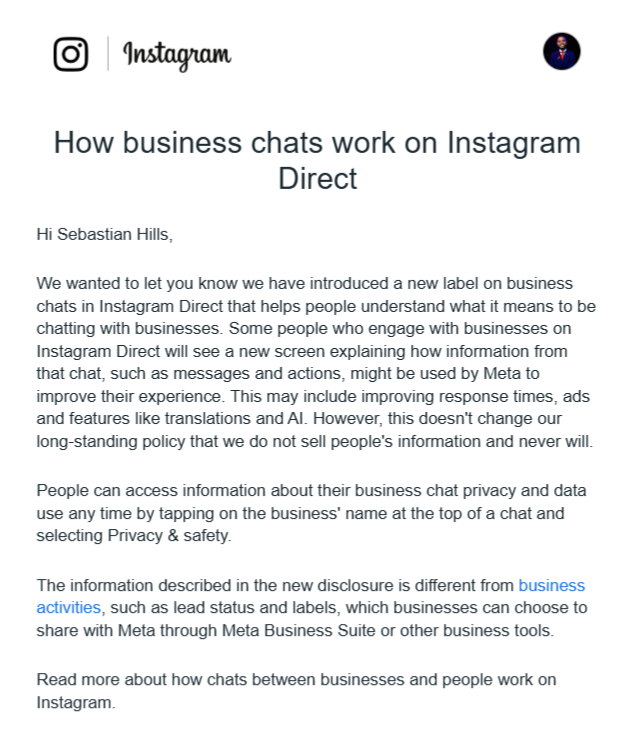The width and height of the screenshot is (626, 746).
Task: Click the Instagram script wordmark
Action: pos(177,54)
